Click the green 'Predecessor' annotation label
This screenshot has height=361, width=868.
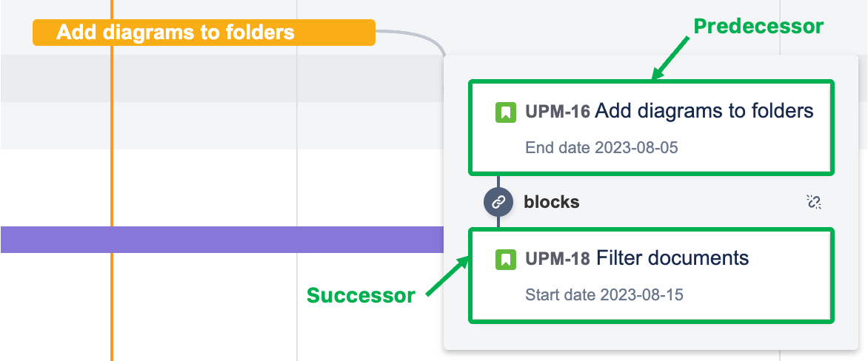click(758, 27)
